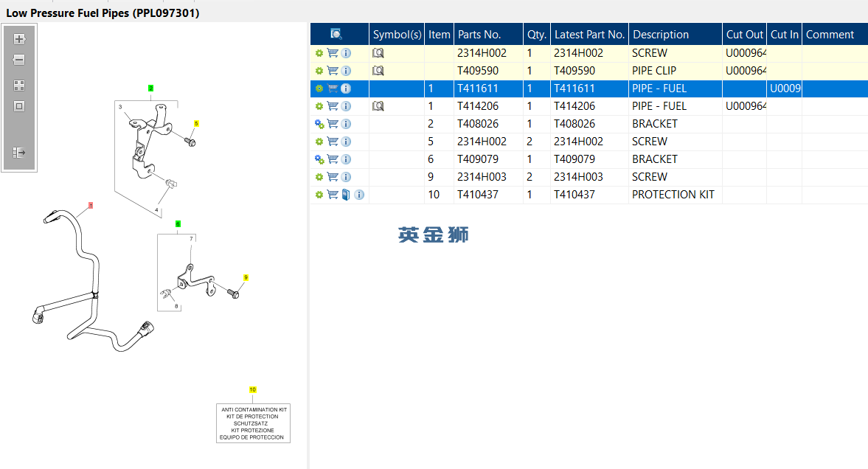Click Cut In column header

[x=785, y=35]
